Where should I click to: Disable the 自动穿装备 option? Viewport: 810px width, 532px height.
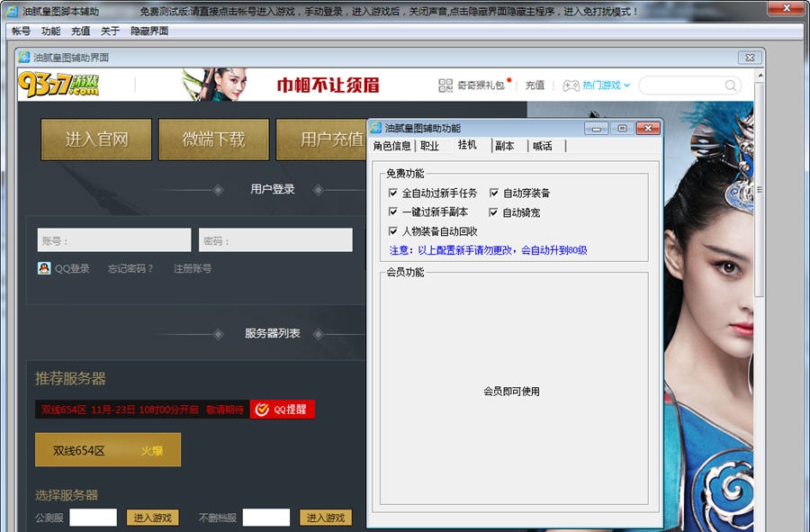493,191
